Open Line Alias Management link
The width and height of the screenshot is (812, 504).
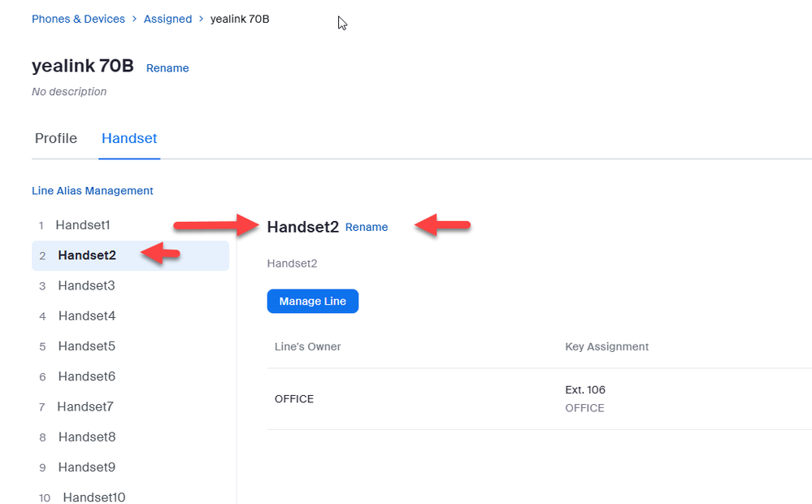[x=92, y=191]
